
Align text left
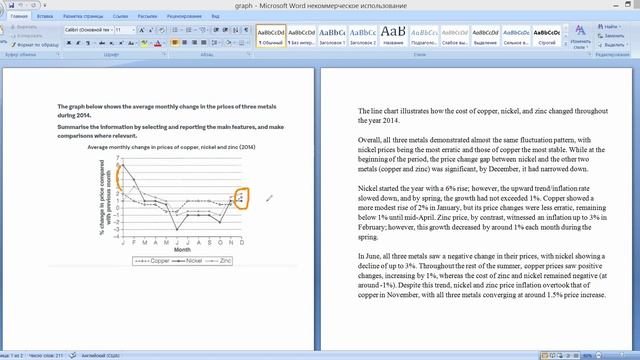(x=175, y=43)
